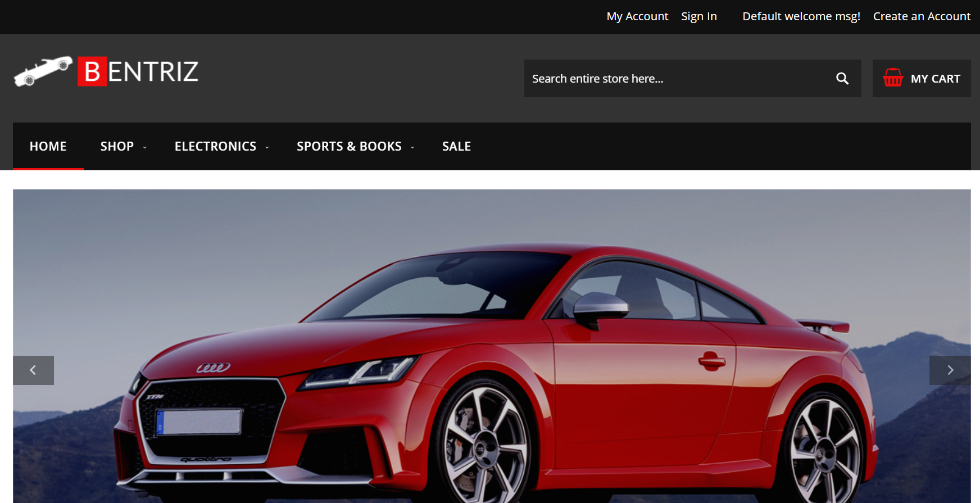Go to previous slide in banner
The image size is (980, 503).
[33, 370]
